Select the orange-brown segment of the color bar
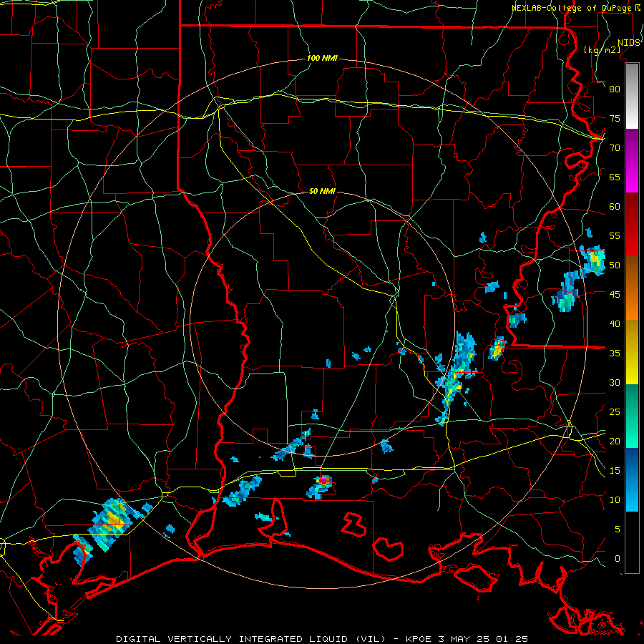This screenshot has height=644, width=644. (632, 288)
